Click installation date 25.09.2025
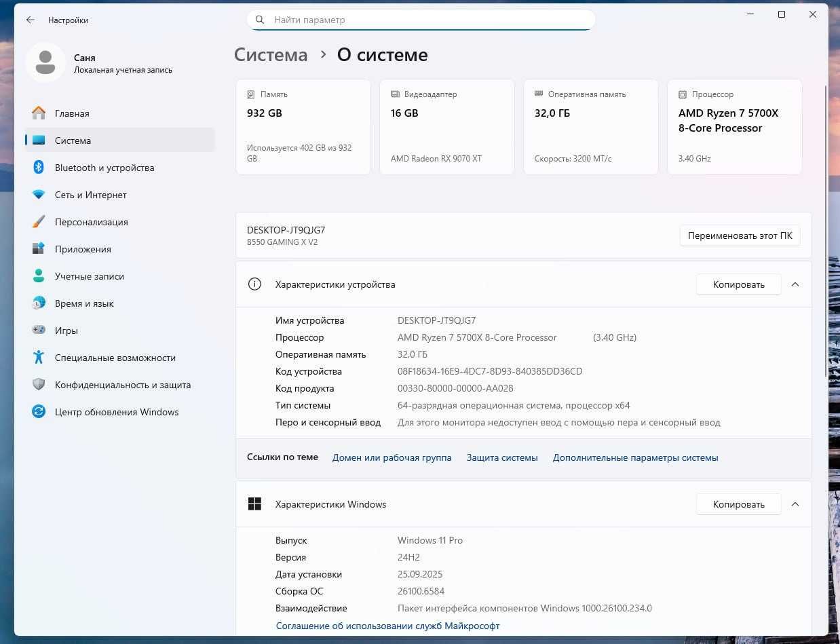The width and height of the screenshot is (840, 644). [x=421, y=574]
